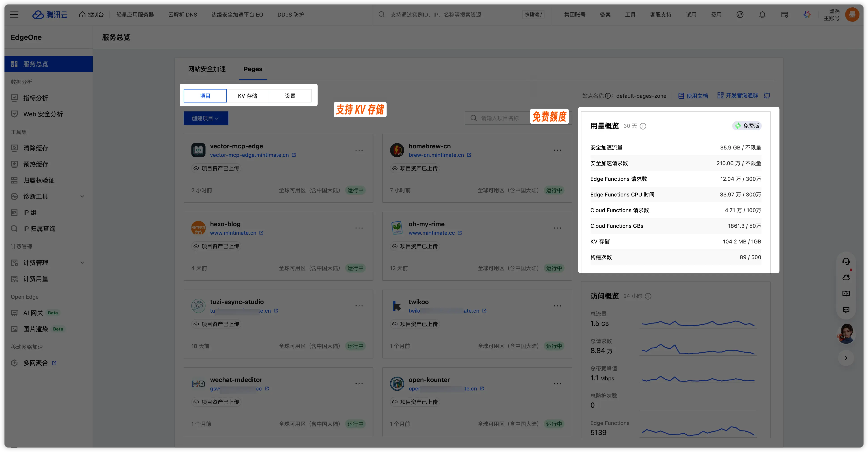868x452 pixels.
Task: Open the hamburger navigation menu
Action: coord(14,15)
